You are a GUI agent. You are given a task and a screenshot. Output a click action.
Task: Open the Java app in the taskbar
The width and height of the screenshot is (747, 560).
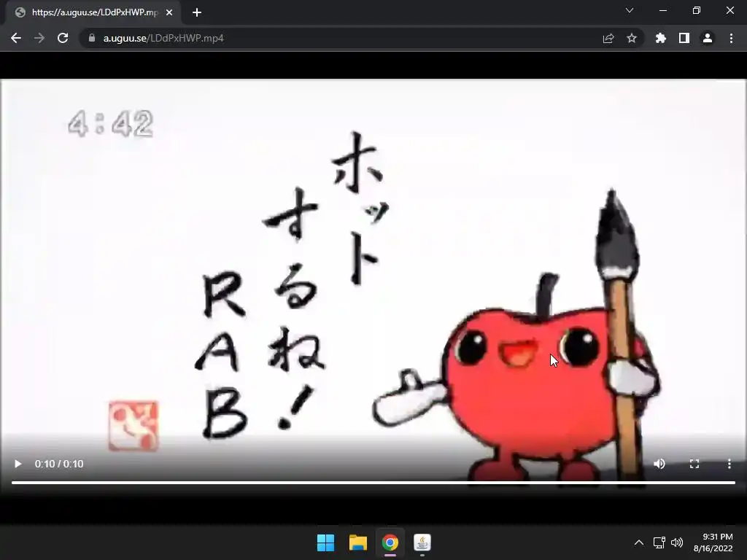[x=422, y=542]
